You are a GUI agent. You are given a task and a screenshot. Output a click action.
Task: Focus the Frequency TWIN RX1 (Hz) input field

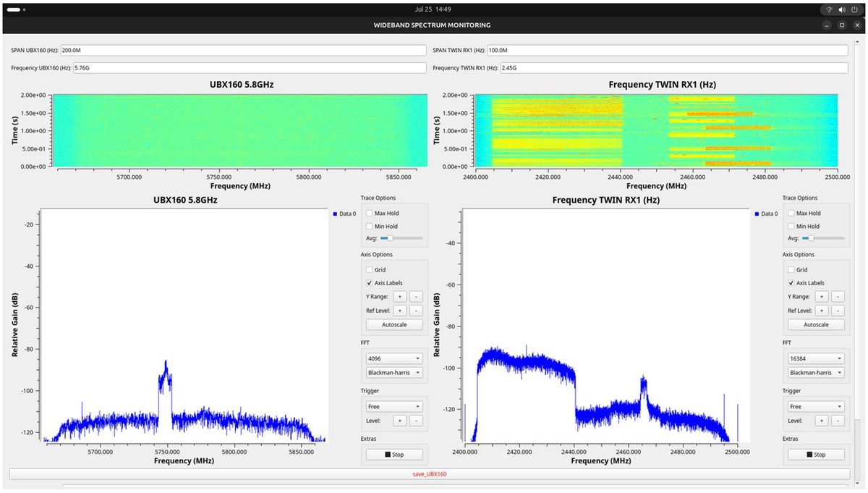point(673,68)
